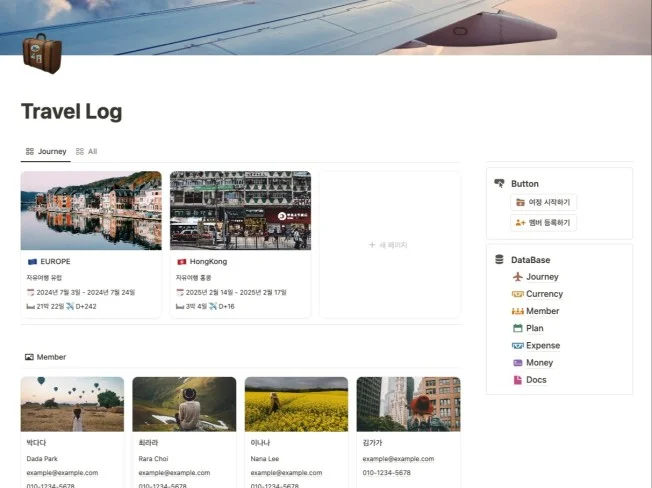The width and height of the screenshot is (652, 488).
Task: Click the Money database icon
Action: tap(517, 363)
